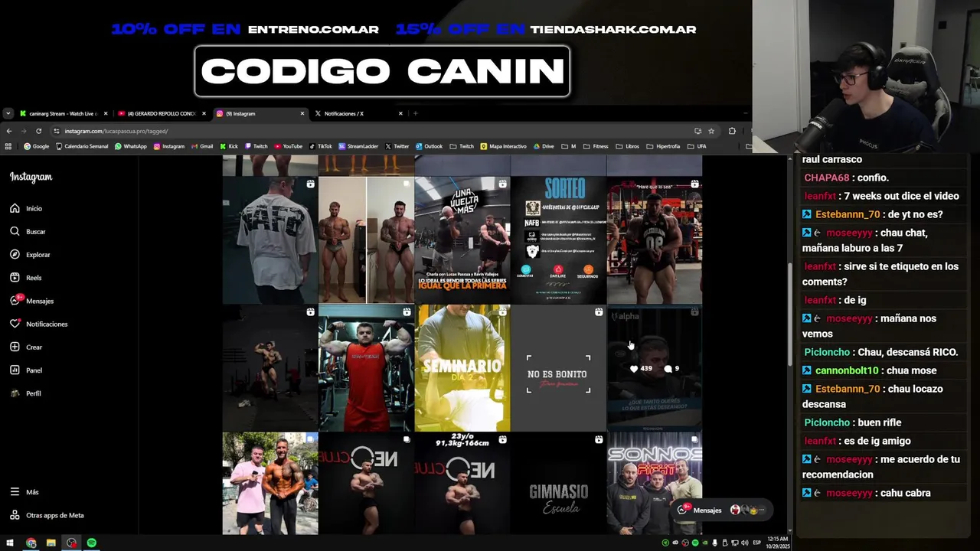Screen dimensions: 980x551
Task: Open NO ES BONITO post thumbnail
Action: [x=558, y=368]
